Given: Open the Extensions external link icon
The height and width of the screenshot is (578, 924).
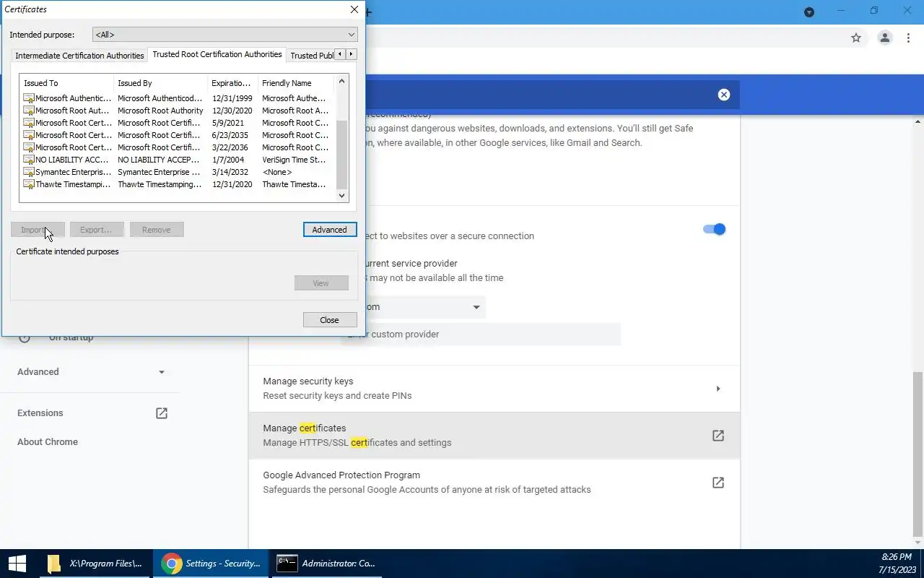Looking at the screenshot, I should [162, 413].
